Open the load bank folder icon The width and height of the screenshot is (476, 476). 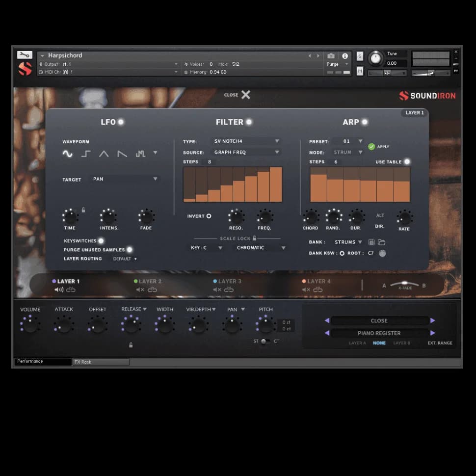point(381,242)
